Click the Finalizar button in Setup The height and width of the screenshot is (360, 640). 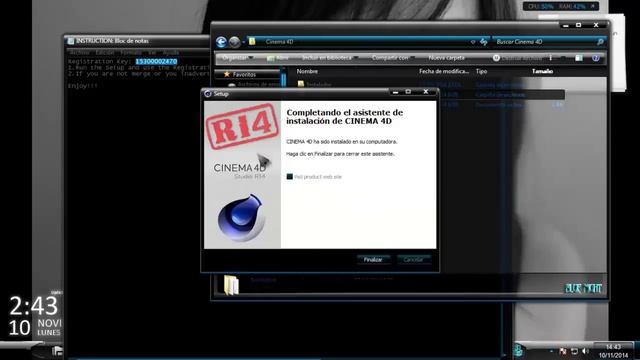click(373, 260)
